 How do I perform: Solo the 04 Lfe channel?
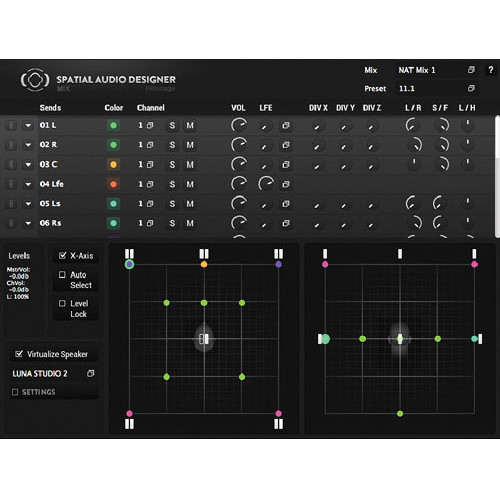172,184
